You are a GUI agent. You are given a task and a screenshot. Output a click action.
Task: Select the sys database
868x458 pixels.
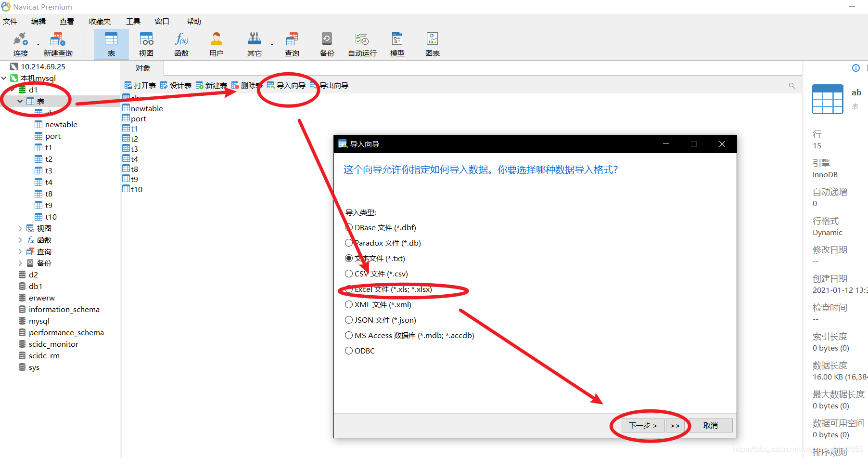[x=29, y=367]
